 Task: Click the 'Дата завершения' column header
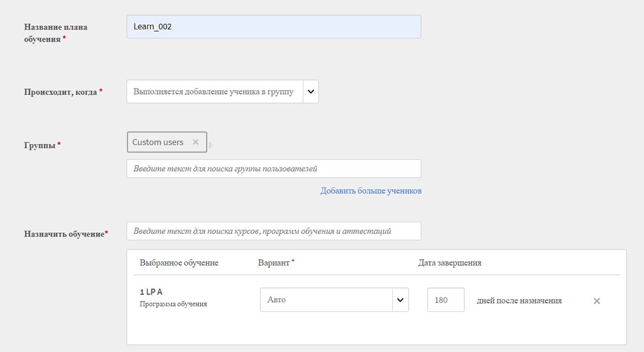[x=450, y=263]
